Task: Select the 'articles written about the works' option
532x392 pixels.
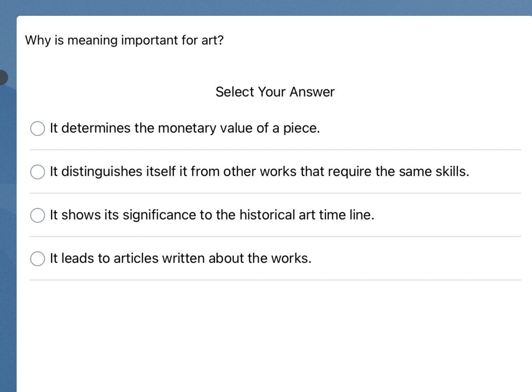Action: [x=37, y=258]
